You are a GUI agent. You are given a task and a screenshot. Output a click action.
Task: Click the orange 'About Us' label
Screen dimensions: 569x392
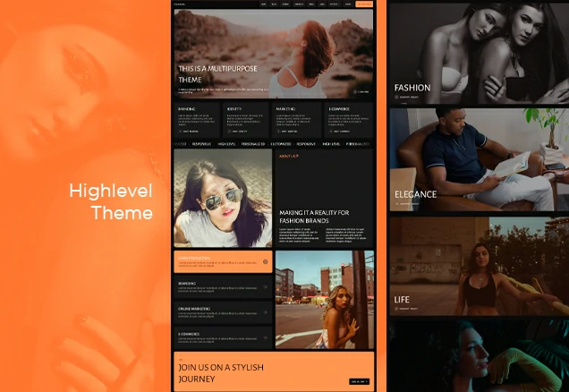(289, 156)
